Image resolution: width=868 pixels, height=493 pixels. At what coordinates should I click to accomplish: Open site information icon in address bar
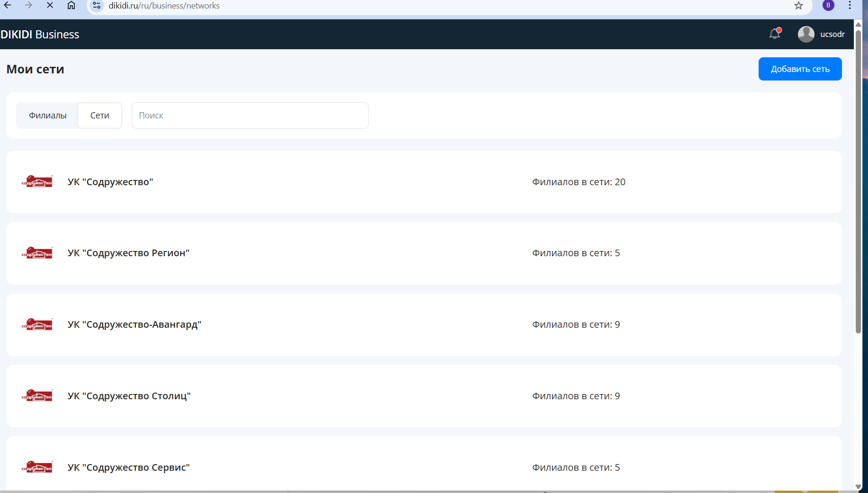97,6
